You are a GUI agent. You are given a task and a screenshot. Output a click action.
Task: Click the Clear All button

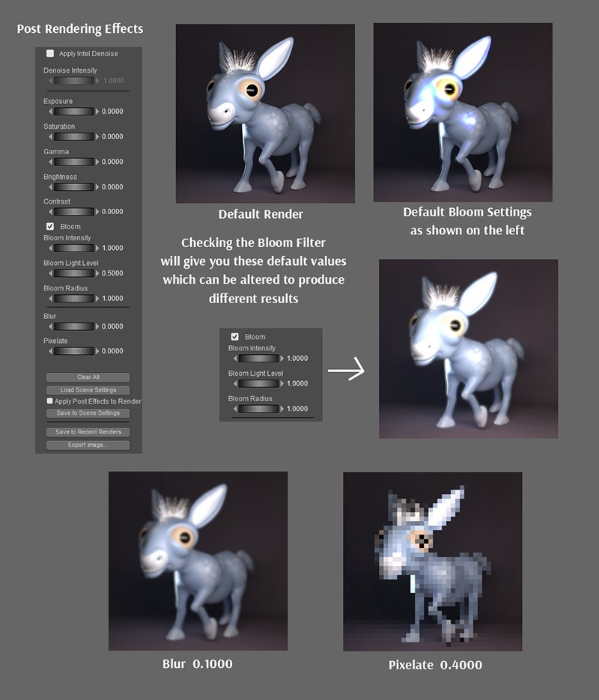pos(88,377)
